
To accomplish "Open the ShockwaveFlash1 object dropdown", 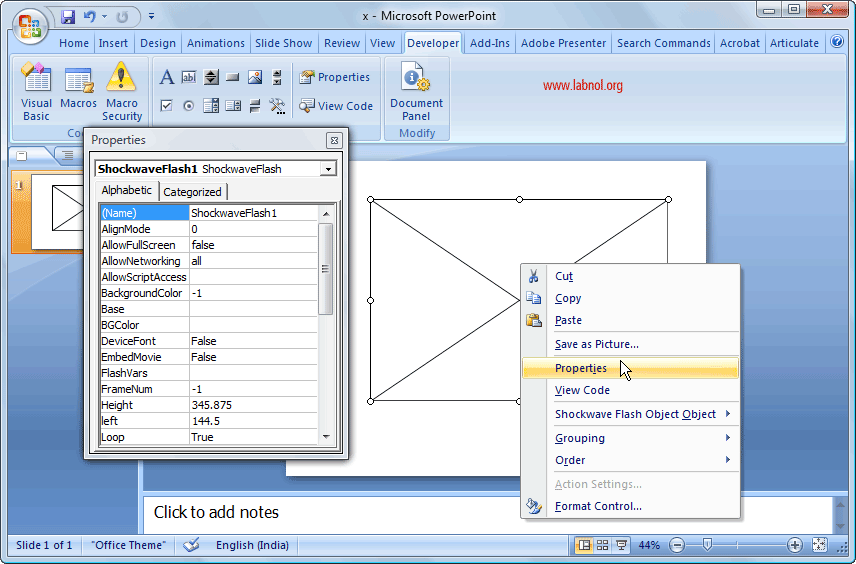I will (x=328, y=169).
